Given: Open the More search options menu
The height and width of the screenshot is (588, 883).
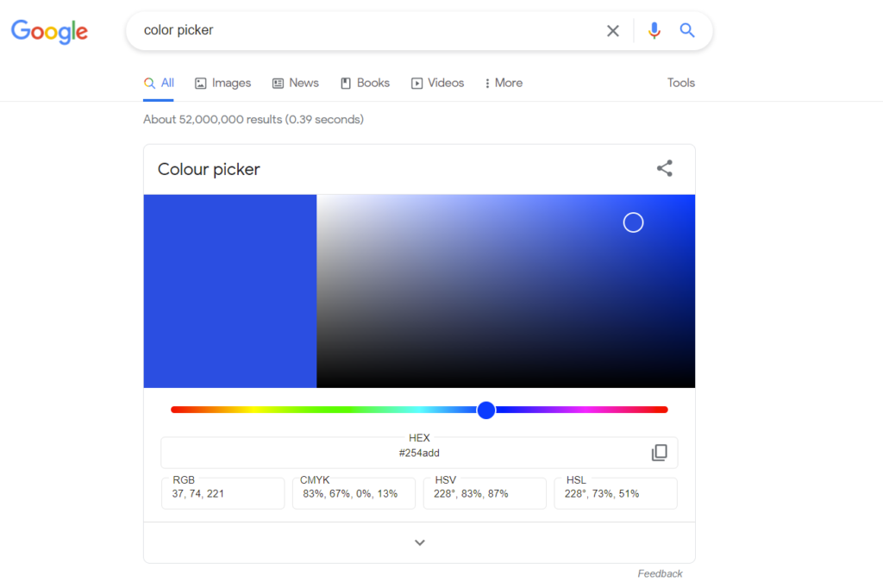Looking at the screenshot, I should [504, 84].
